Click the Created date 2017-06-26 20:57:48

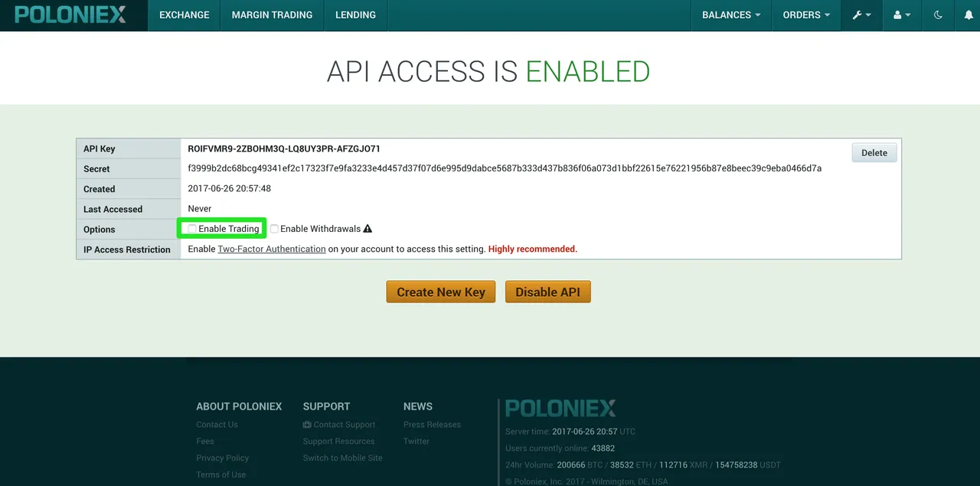point(229,188)
